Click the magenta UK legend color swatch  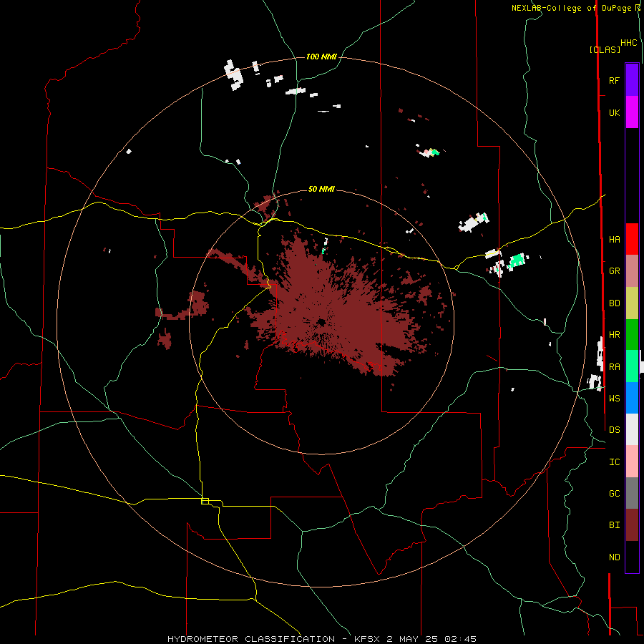[x=632, y=112]
